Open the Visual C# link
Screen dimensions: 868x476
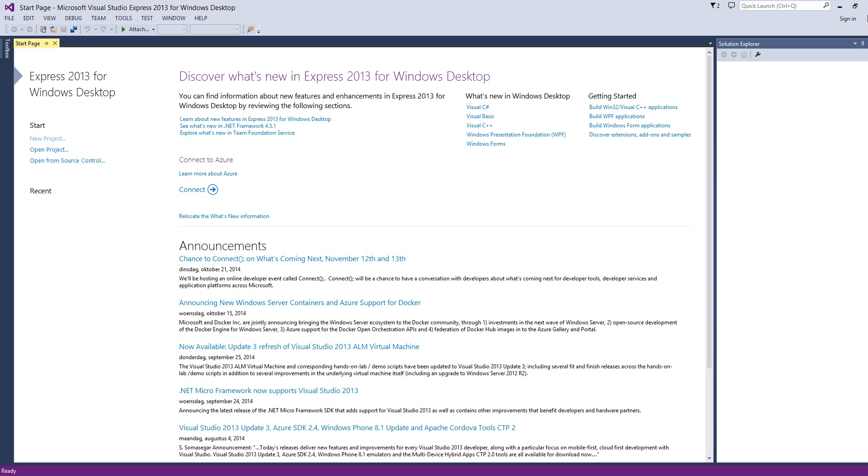(x=477, y=107)
